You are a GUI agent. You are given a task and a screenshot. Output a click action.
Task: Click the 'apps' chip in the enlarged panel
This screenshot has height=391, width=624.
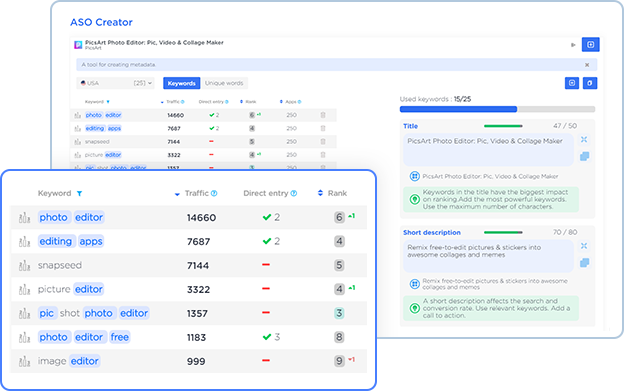pos(91,241)
